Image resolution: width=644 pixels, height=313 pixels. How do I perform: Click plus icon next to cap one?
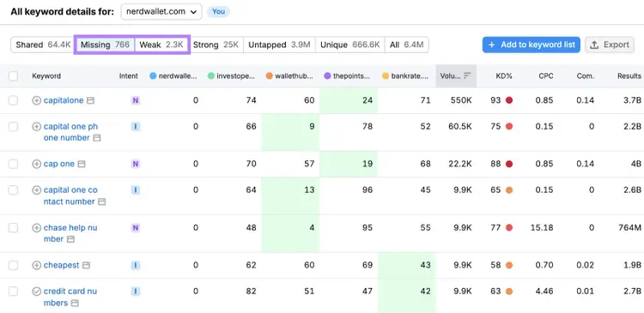coord(37,164)
